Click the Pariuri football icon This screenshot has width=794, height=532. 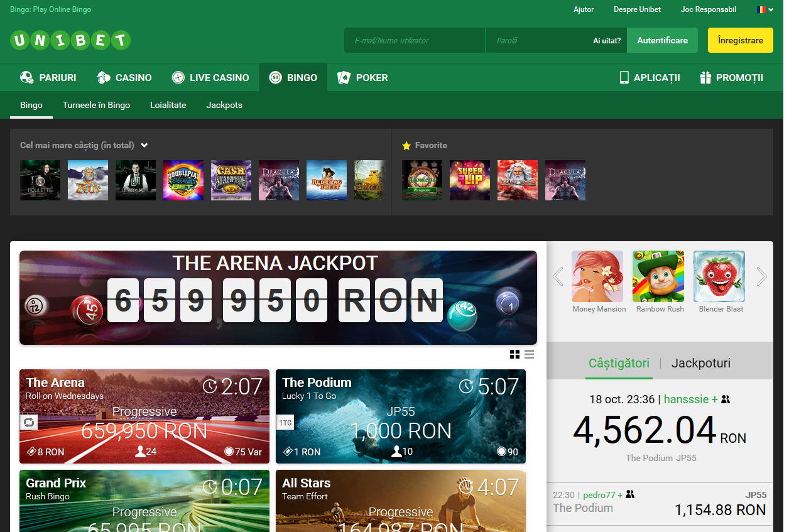[27, 78]
